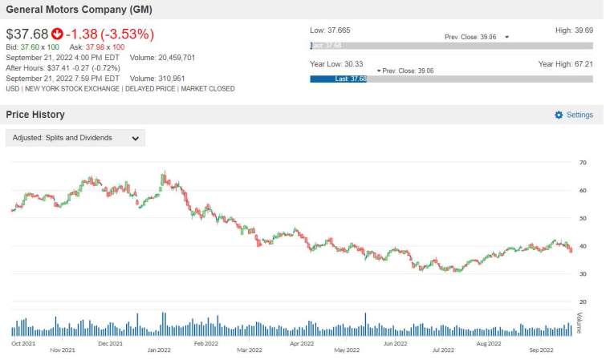Click the chevron on adjustment dropdown

(136, 140)
